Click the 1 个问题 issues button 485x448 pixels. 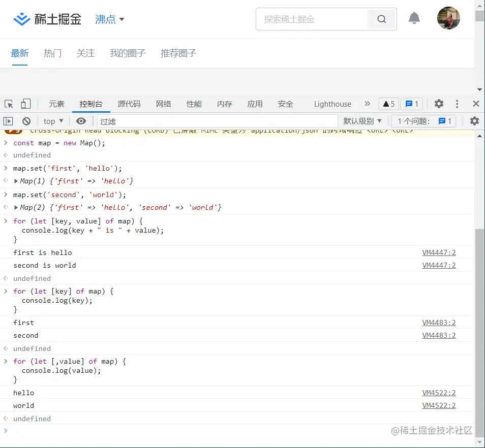[424, 121]
